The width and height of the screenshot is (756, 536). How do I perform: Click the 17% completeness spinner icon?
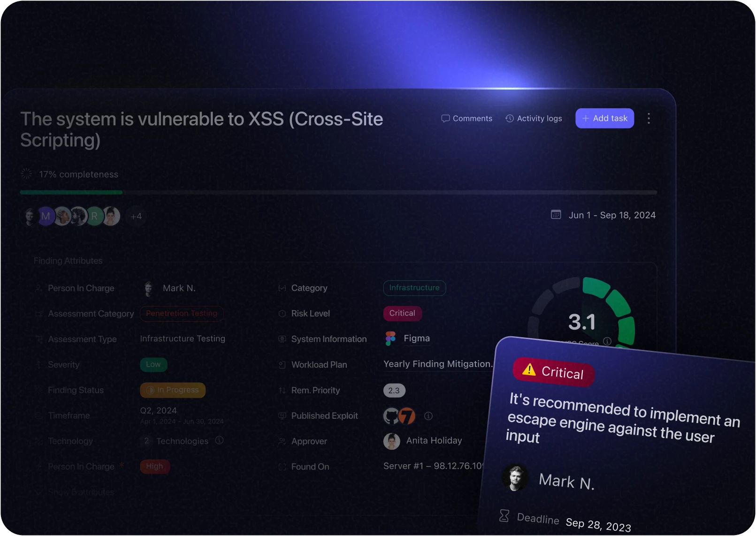(x=27, y=174)
